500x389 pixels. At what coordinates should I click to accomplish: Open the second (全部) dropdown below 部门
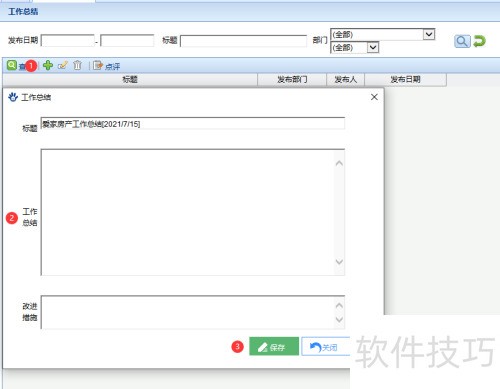[x=354, y=47]
